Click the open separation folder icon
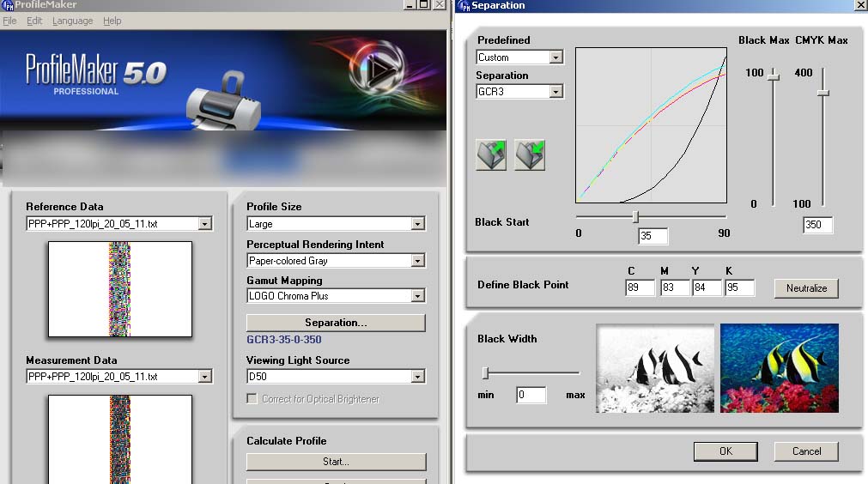 pos(491,154)
